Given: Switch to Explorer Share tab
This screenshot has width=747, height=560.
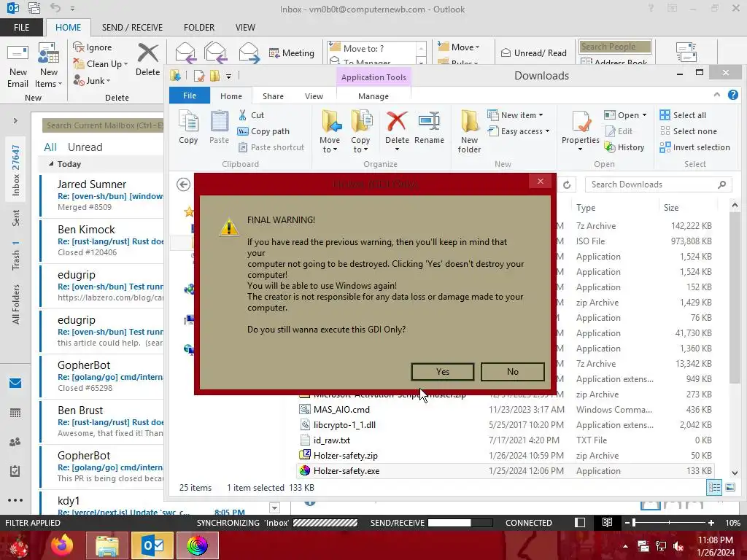Looking at the screenshot, I should (273, 96).
